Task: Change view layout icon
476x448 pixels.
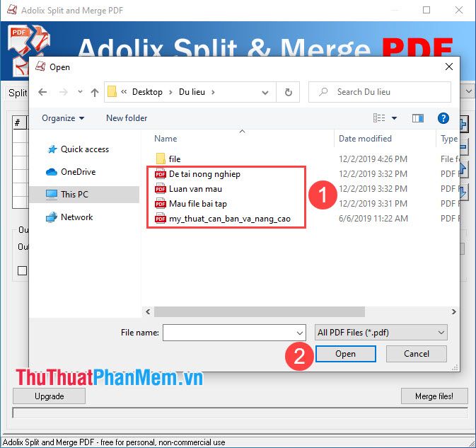Action: point(379,118)
